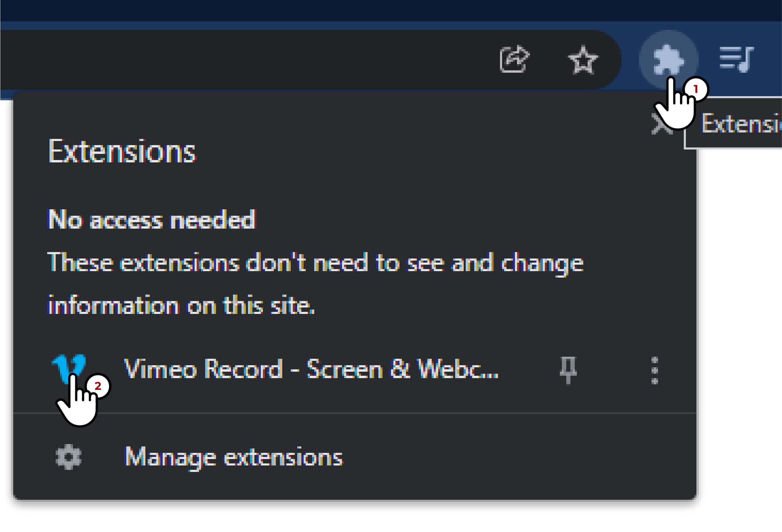Pin Vimeo Record to the toolbar
782x532 pixels.
[x=568, y=370]
